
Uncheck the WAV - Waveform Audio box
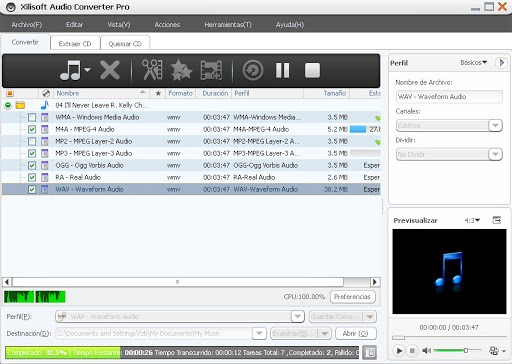(32, 189)
